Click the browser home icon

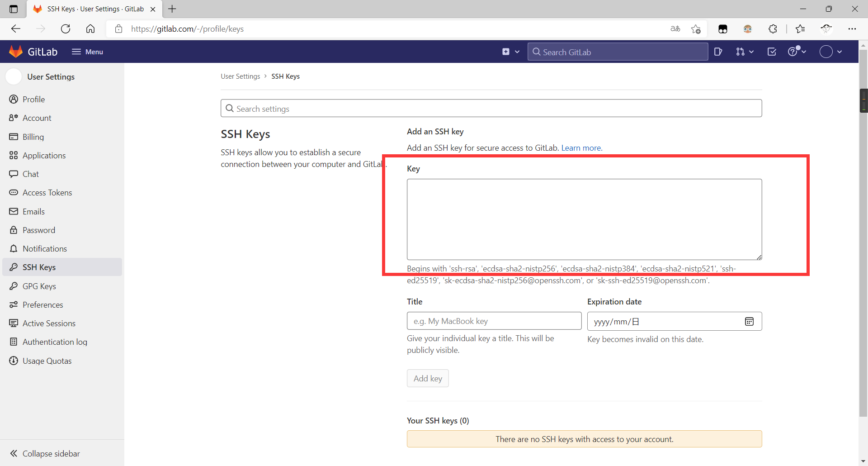pos(90,29)
